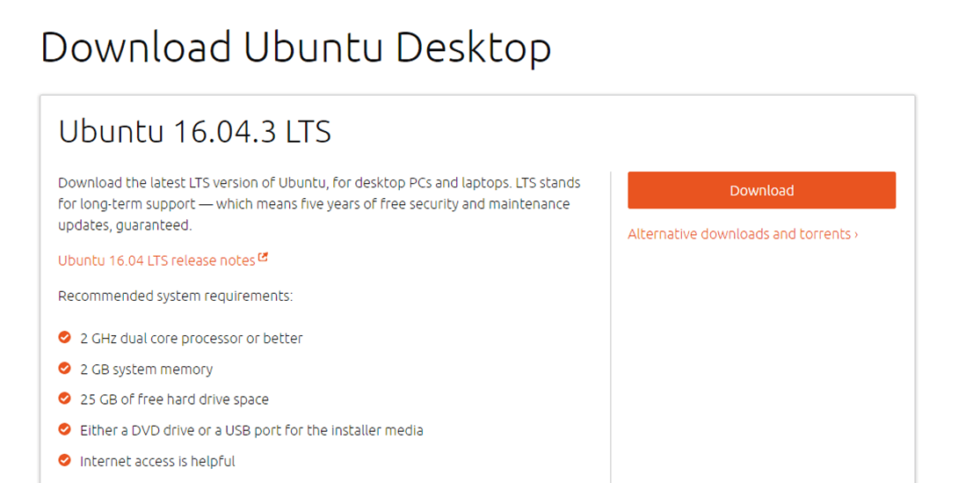The width and height of the screenshot is (980, 483).
Task: Click the Recommended system requirements label
Action: [175, 296]
